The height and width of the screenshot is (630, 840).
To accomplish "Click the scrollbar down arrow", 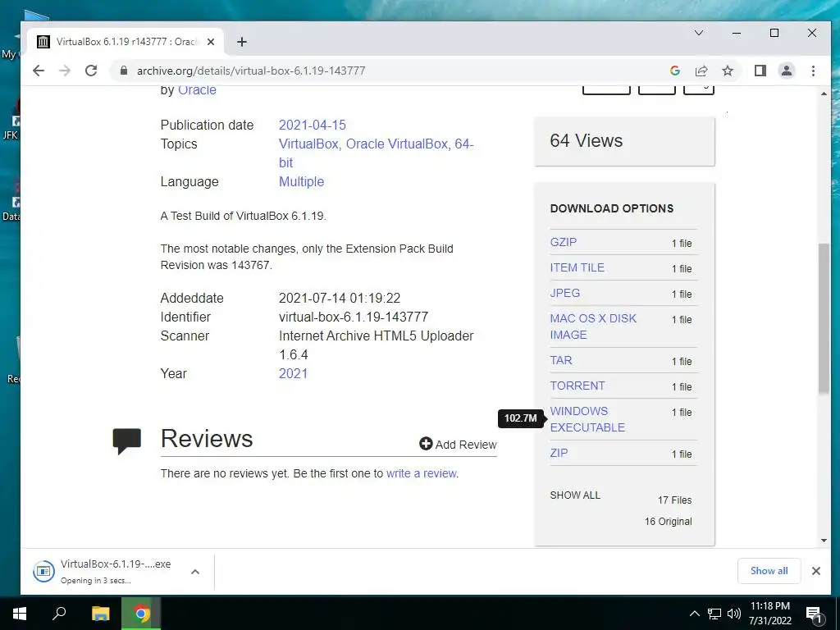I will (x=824, y=541).
